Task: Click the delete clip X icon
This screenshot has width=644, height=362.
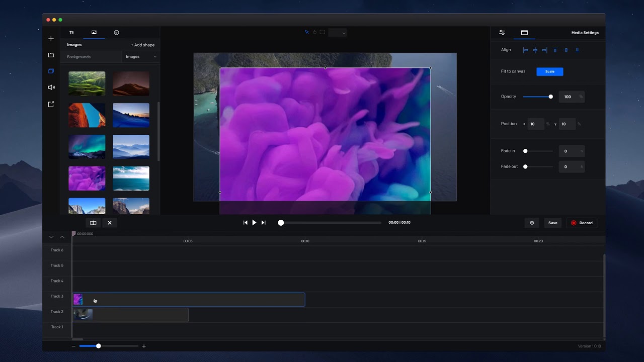Action: coord(109,223)
